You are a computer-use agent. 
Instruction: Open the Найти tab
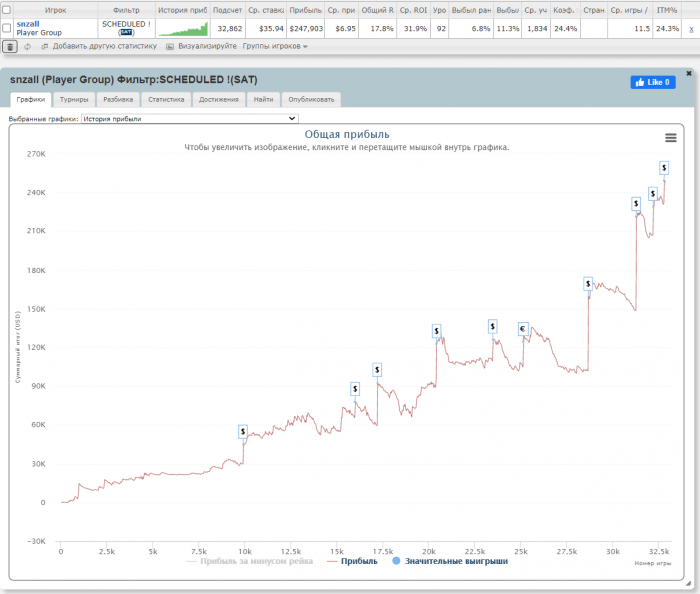[x=263, y=100]
